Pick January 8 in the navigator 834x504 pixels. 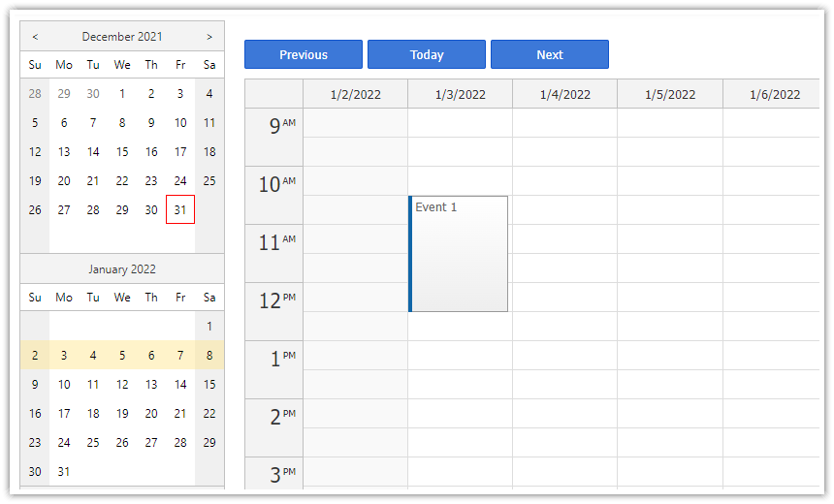point(209,356)
